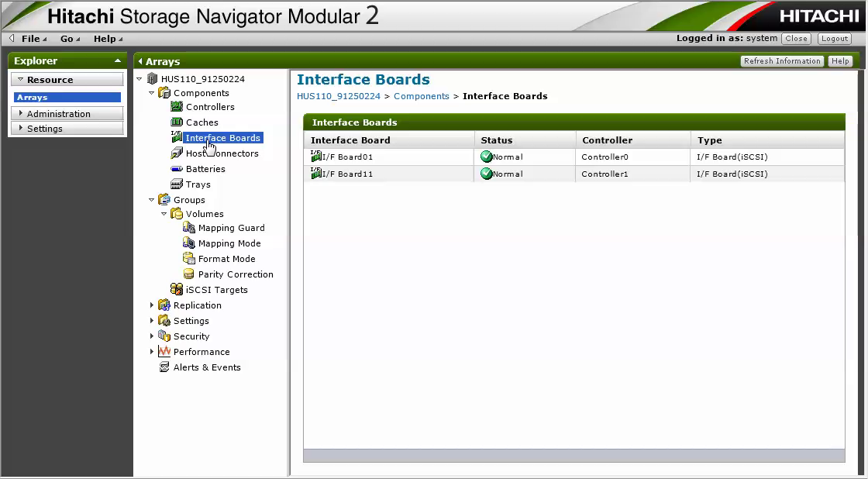Click the Format Mode icon
Screen dimensions: 868x479
pyautogui.click(x=189, y=259)
